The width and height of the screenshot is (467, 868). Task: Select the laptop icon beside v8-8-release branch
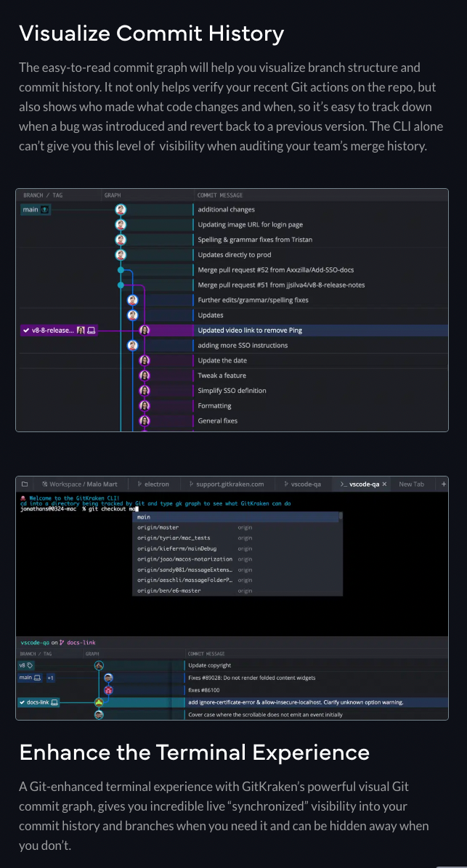[x=92, y=330]
